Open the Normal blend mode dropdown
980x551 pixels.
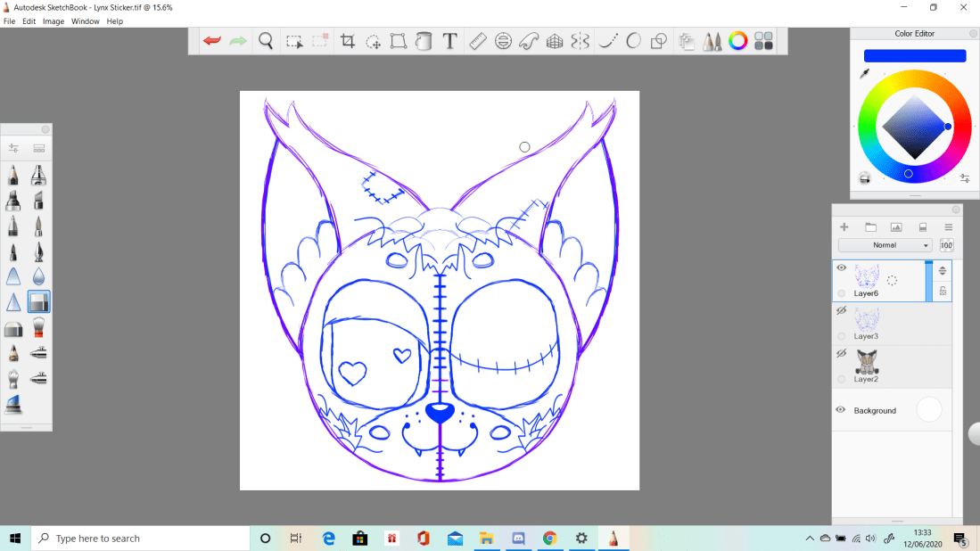885,245
